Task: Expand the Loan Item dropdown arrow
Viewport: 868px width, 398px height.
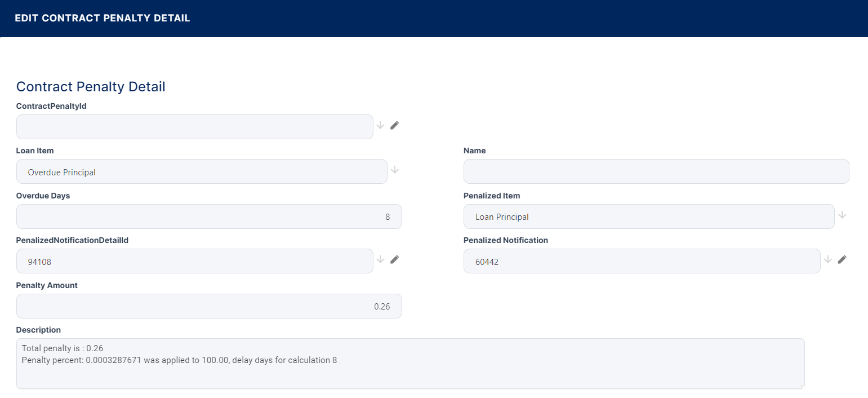Action: click(395, 170)
